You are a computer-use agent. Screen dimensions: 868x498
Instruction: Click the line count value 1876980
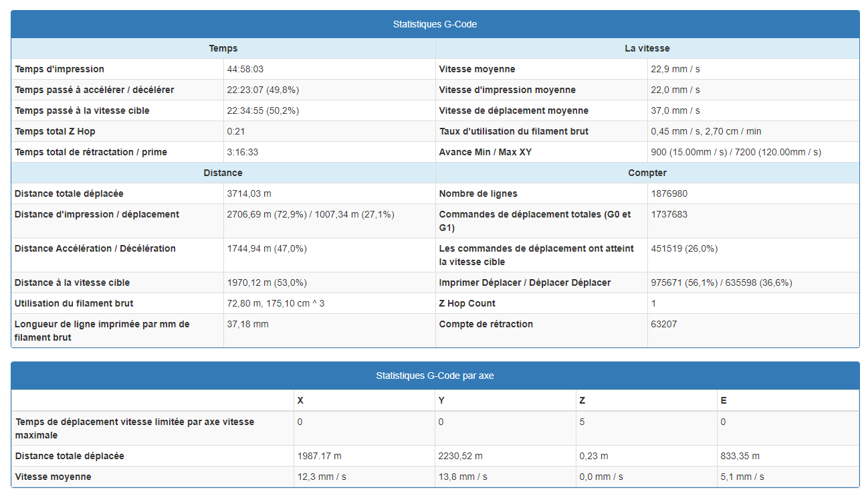coord(669,193)
